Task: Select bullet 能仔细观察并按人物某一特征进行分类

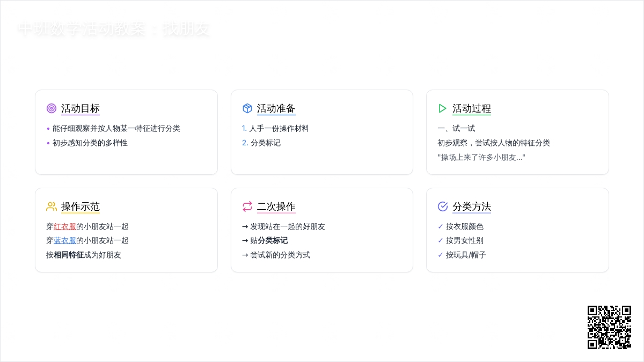Action: click(113, 128)
